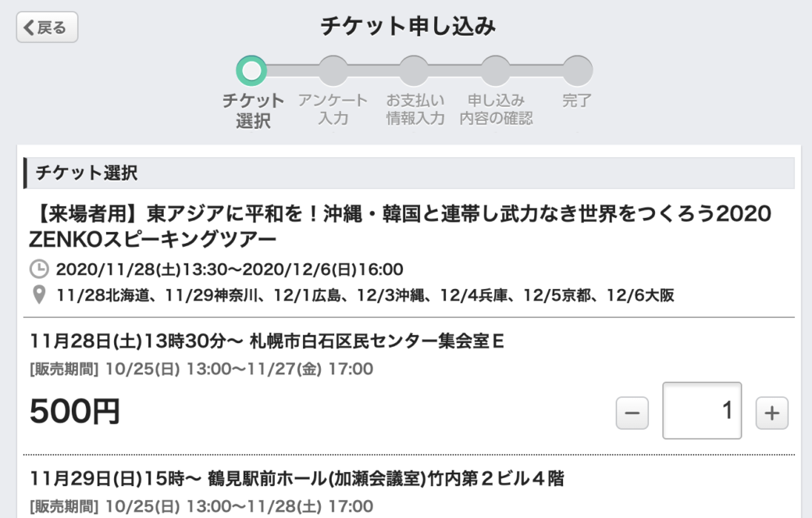
Task: Click the 500円 price text
Action: tap(75, 412)
